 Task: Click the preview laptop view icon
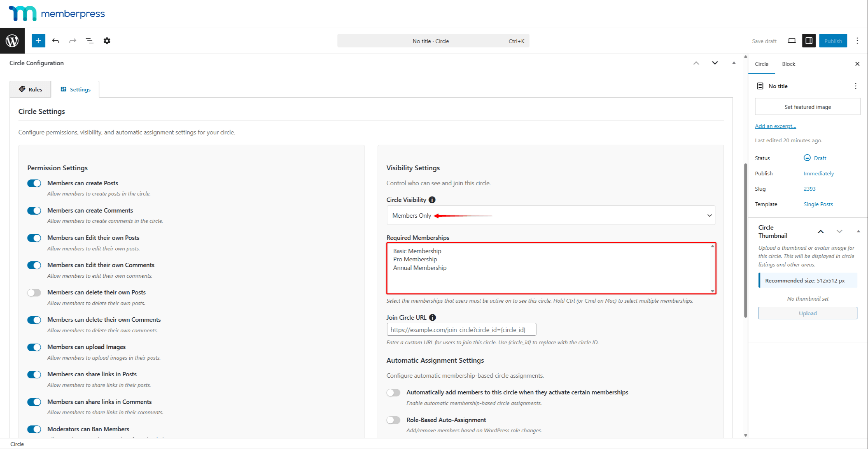[x=792, y=41]
